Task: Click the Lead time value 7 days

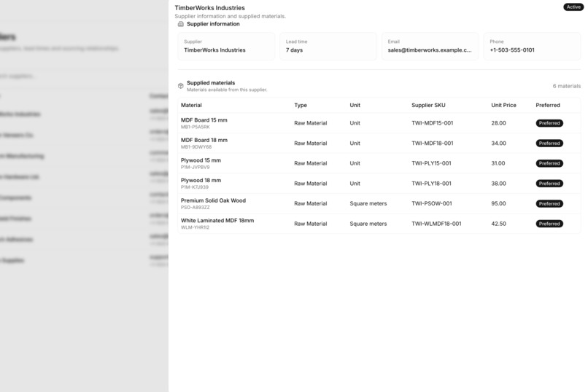Action: [x=295, y=50]
